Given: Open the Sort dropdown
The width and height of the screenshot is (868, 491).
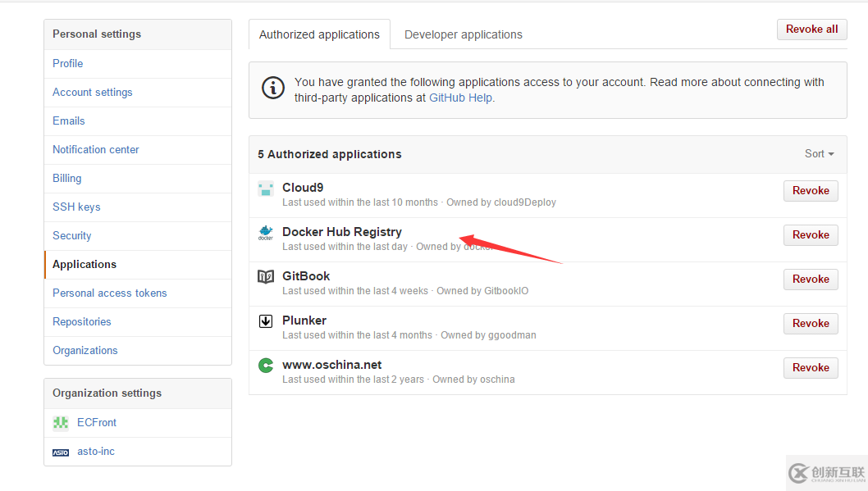Looking at the screenshot, I should point(820,154).
